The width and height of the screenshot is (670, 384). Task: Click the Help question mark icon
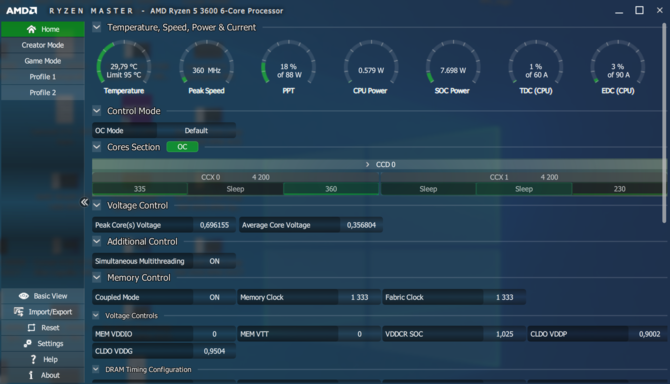[x=33, y=359]
